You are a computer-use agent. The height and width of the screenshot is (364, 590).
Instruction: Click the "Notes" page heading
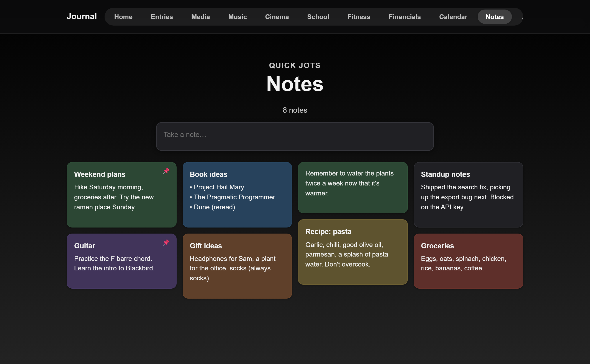tap(295, 84)
